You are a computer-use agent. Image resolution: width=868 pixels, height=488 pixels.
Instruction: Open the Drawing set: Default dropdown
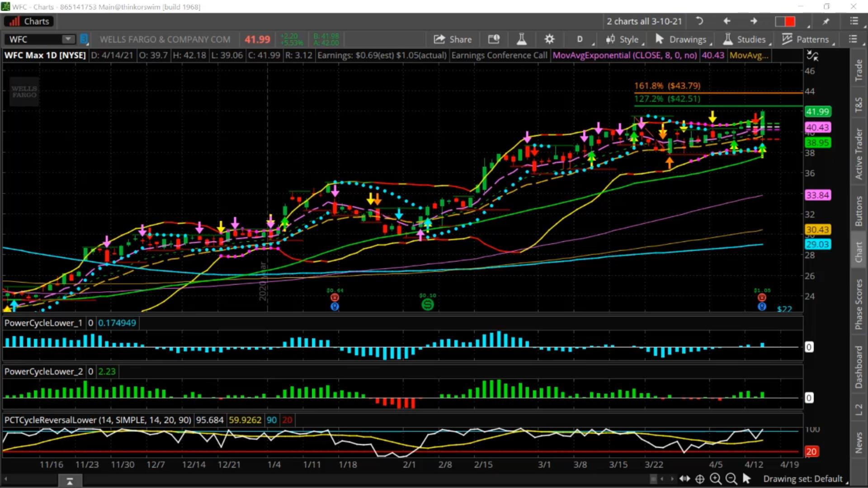click(x=805, y=479)
